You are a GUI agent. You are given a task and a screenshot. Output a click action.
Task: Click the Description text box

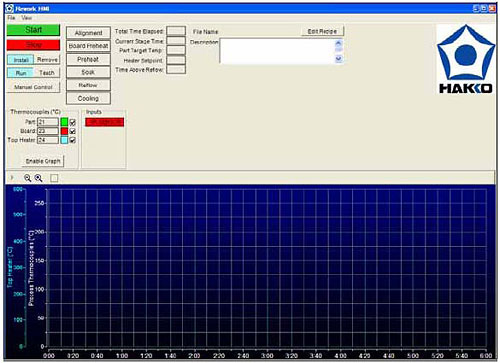coord(277,51)
